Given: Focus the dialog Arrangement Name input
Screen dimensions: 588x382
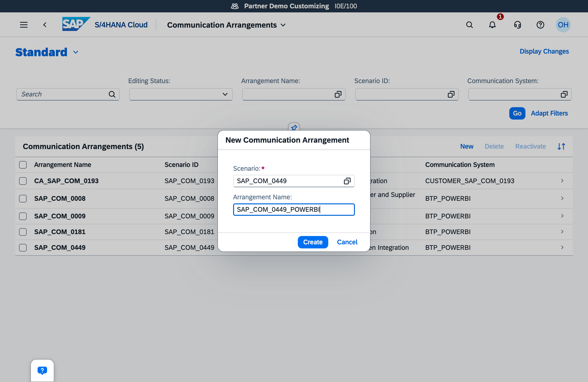Looking at the screenshot, I should [294, 210].
